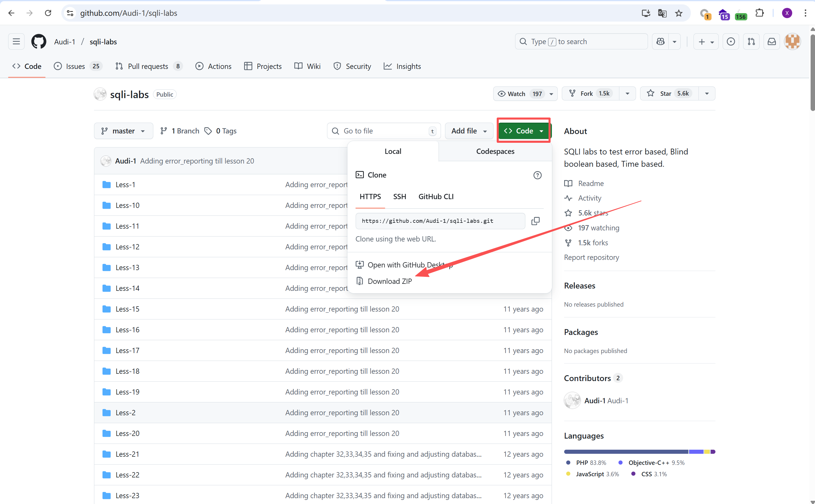Open the extension with 156 badge

pos(740,14)
